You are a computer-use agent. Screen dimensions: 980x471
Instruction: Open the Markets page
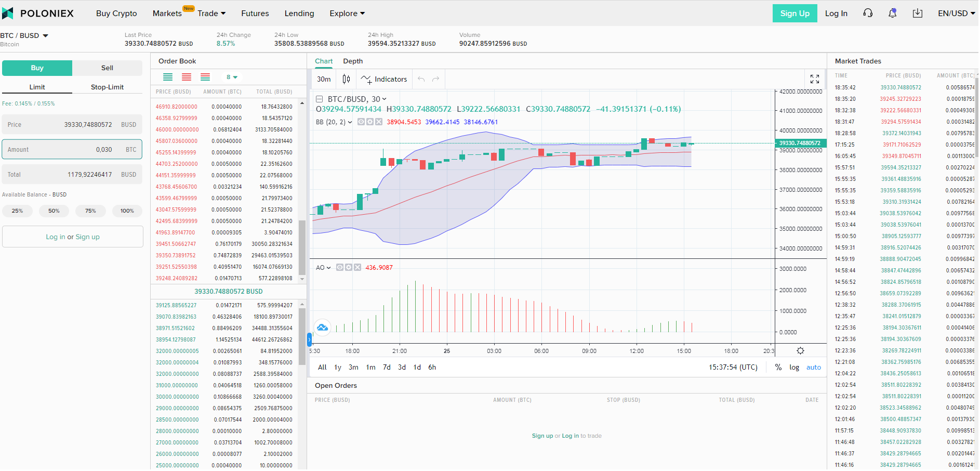point(167,14)
